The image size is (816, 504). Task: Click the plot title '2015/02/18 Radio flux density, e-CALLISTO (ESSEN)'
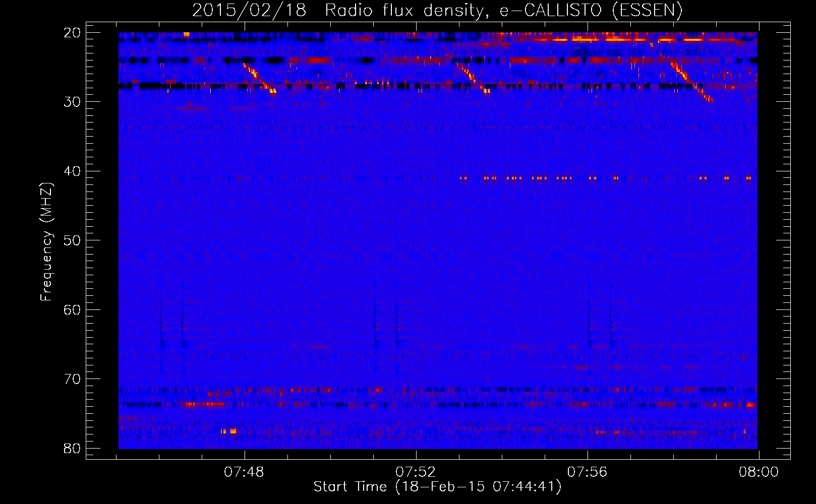pyautogui.click(x=437, y=11)
